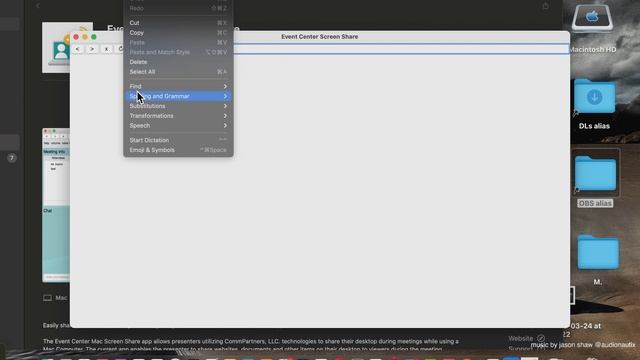Click the Event Center app icon
Screen dimensions: 640x360
[x=56, y=47]
